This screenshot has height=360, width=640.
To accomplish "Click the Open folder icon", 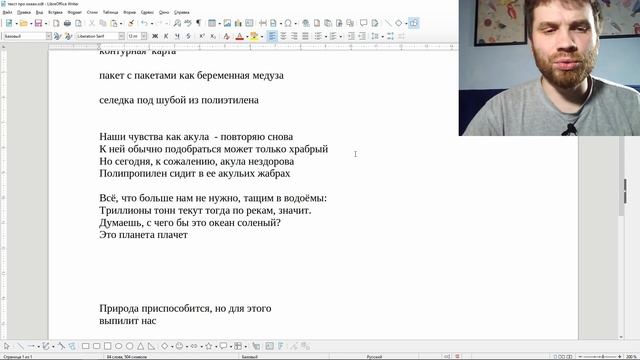I will (x=24, y=23).
